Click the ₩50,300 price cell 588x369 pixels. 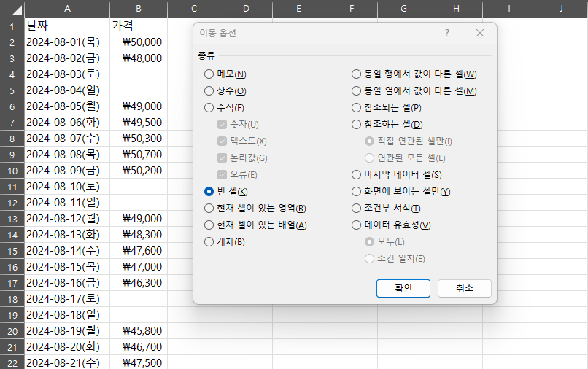coord(139,139)
